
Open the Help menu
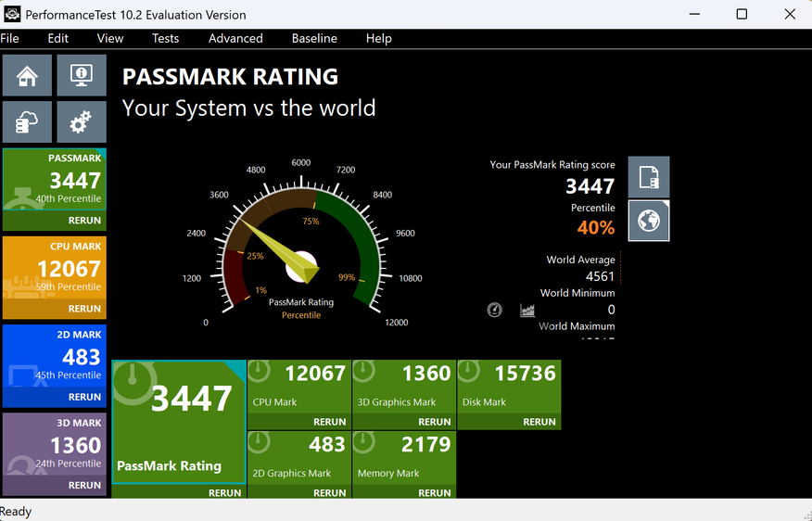pos(378,38)
